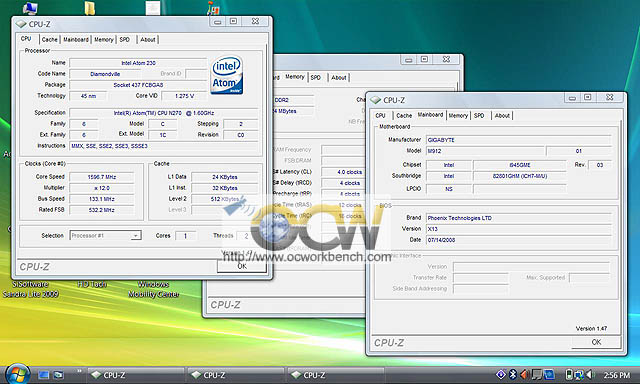Switch to Cache tab in the processor window
This screenshot has width=640, height=384.
[49, 40]
